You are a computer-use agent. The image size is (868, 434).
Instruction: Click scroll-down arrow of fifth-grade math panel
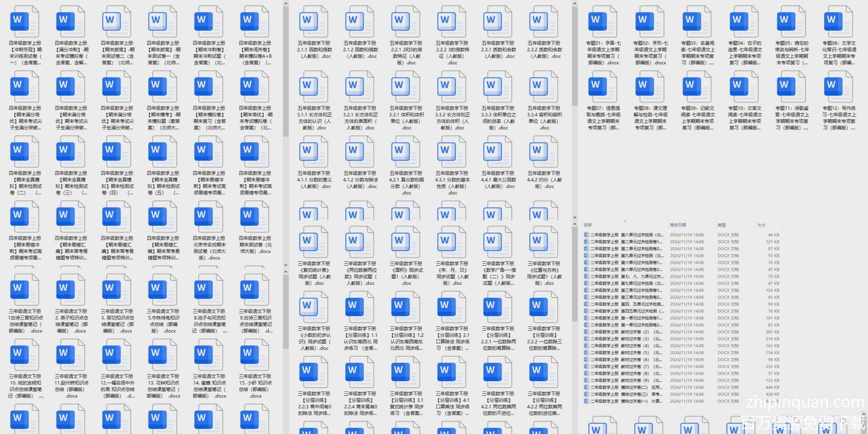tap(575, 217)
